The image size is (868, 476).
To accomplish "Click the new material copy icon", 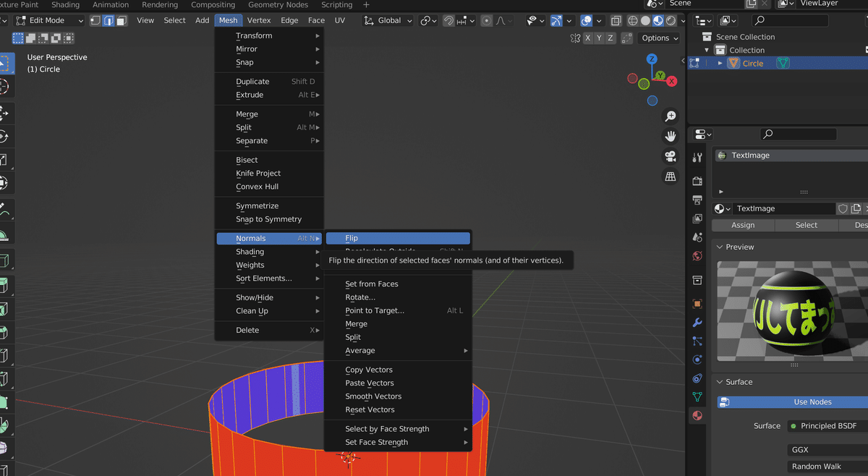I will pyautogui.click(x=856, y=208).
